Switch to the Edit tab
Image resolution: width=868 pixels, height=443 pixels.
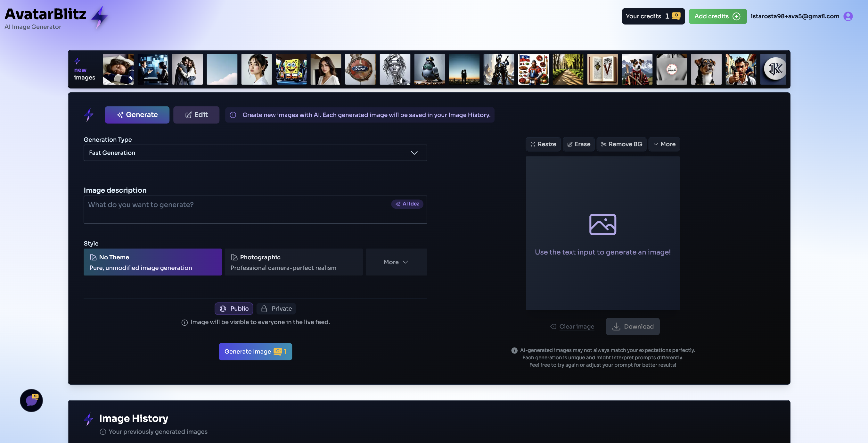tap(196, 115)
